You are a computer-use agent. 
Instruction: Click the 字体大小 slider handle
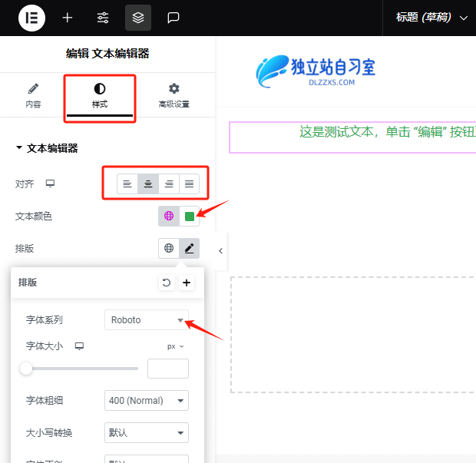(26, 369)
